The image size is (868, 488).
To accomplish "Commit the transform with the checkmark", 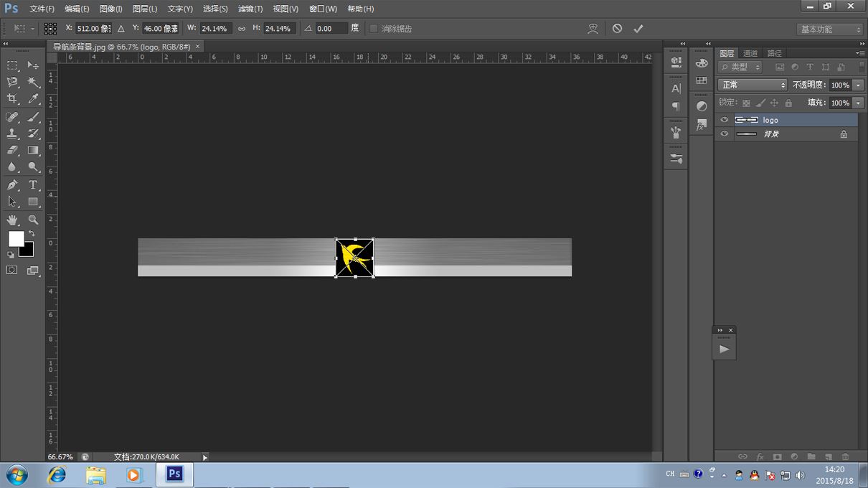I will (x=638, y=29).
